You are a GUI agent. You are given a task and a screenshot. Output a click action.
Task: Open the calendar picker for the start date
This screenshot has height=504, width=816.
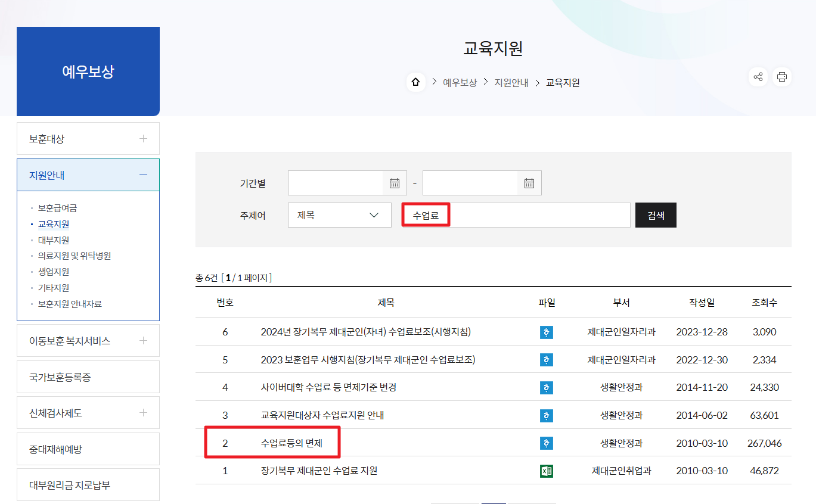(x=394, y=183)
